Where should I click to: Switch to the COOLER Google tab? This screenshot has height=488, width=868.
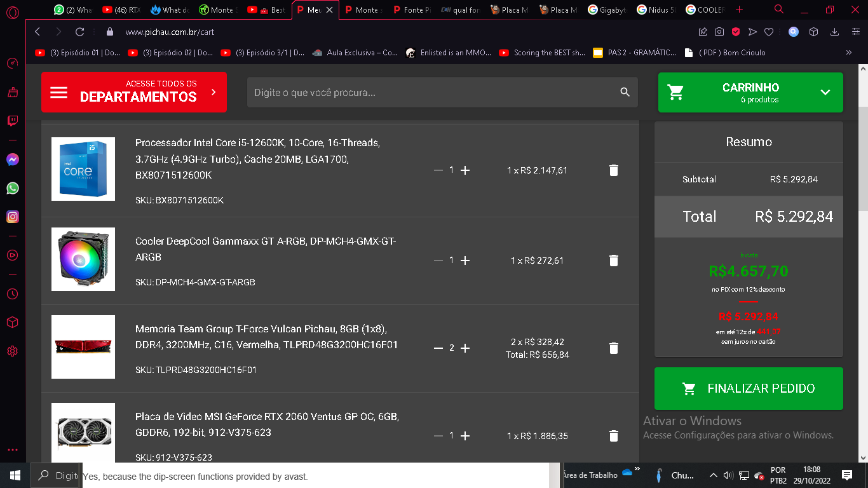click(x=706, y=10)
